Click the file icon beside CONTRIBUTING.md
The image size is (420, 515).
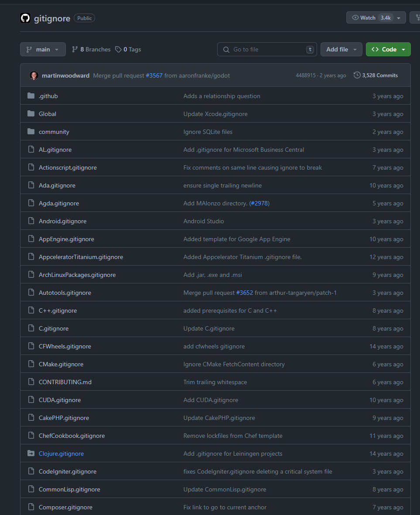31,382
